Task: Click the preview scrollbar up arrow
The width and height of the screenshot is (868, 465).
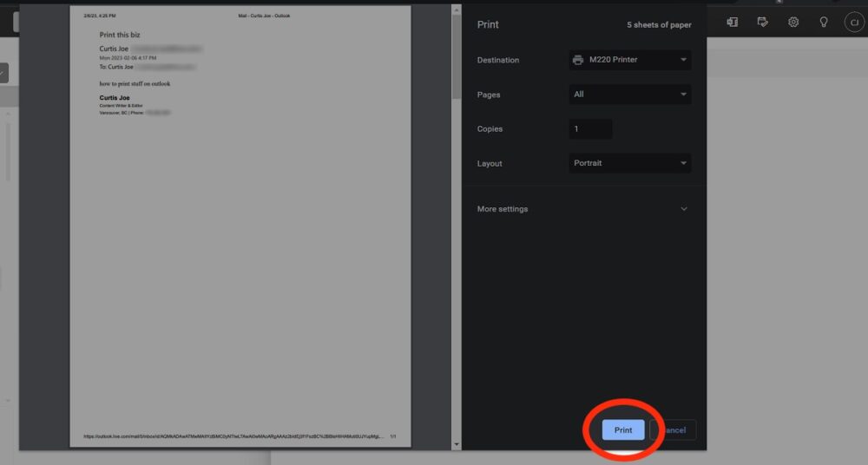Action: click(457, 10)
